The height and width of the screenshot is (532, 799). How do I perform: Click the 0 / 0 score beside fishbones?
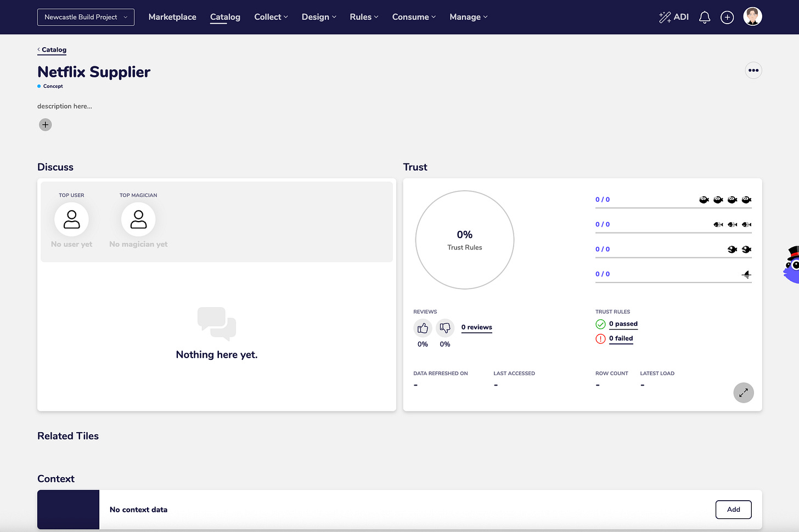pyautogui.click(x=603, y=224)
